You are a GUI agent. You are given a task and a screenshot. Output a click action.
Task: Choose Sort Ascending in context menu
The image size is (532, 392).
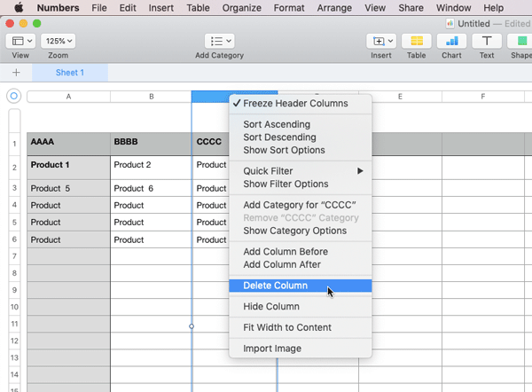277,125
